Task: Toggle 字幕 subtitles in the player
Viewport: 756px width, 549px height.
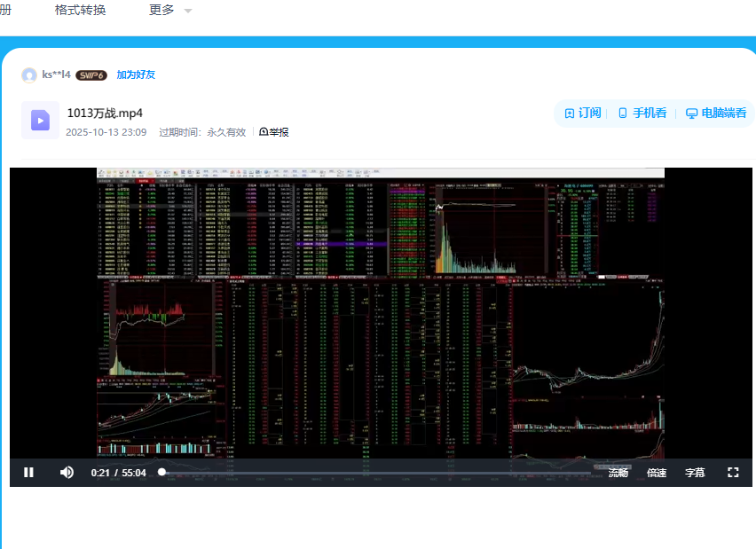Action: pos(695,473)
